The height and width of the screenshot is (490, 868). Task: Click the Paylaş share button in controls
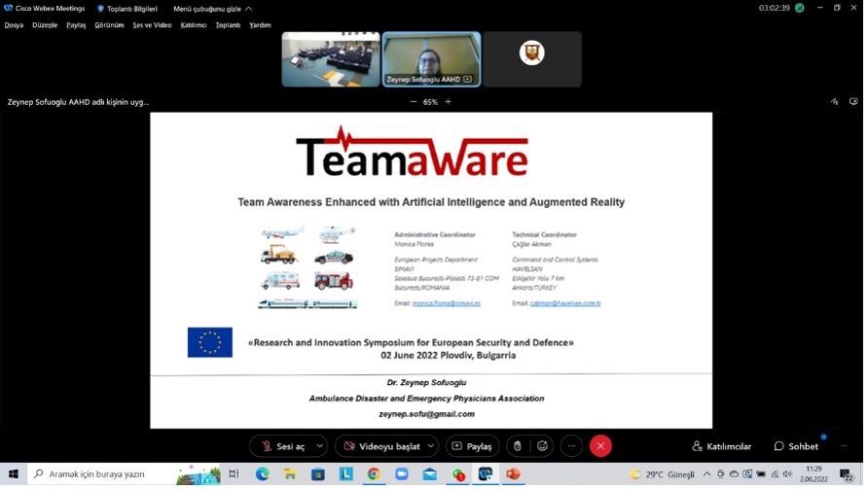[x=472, y=446]
